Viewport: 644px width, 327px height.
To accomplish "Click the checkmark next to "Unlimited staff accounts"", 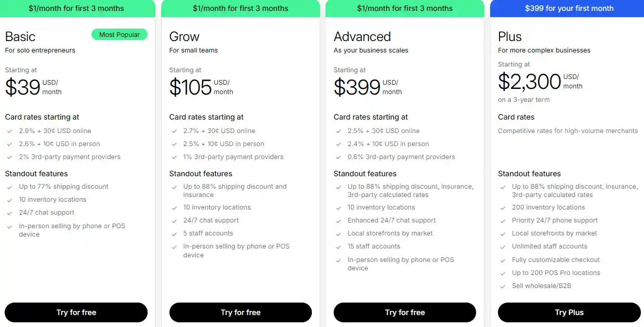I will pyautogui.click(x=502, y=246).
